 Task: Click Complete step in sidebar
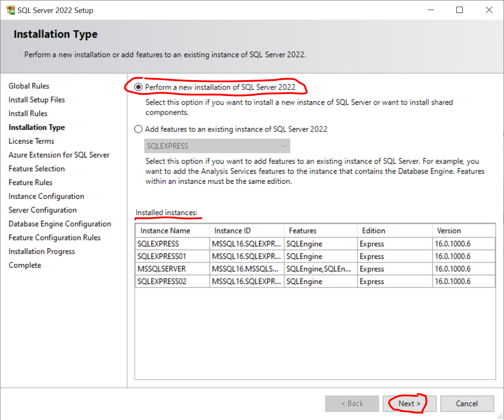25,265
